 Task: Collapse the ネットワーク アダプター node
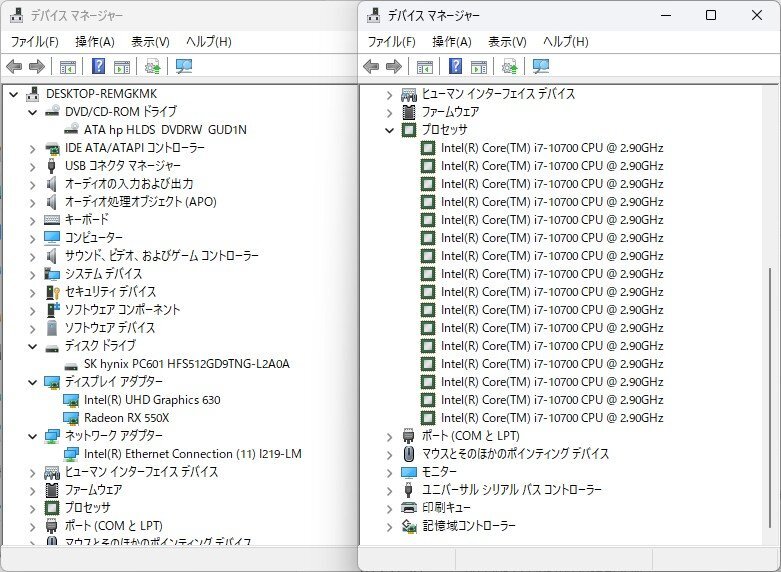(x=33, y=436)
